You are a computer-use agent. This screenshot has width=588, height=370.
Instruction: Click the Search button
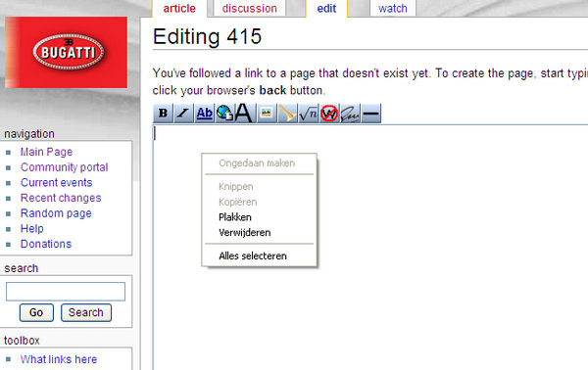point(86,312)
